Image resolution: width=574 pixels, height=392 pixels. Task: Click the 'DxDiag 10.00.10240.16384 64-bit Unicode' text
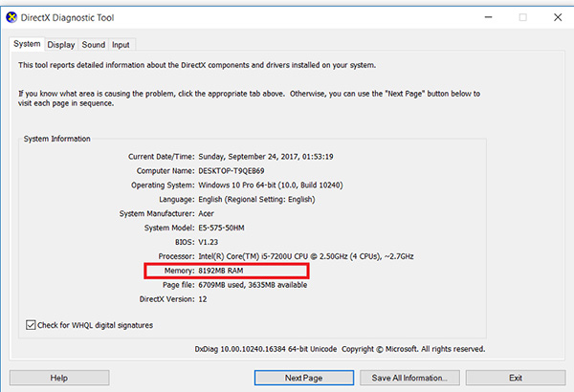click(x=266, y=349)
